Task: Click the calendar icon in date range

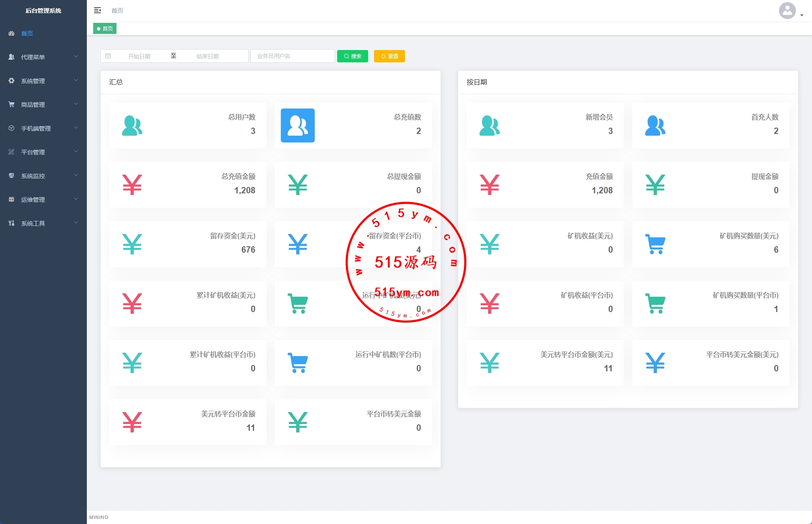Action: coord(108,56)
